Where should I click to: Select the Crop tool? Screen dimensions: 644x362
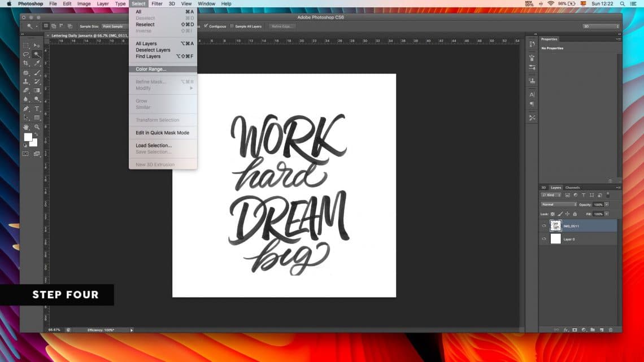click(26, 63)
